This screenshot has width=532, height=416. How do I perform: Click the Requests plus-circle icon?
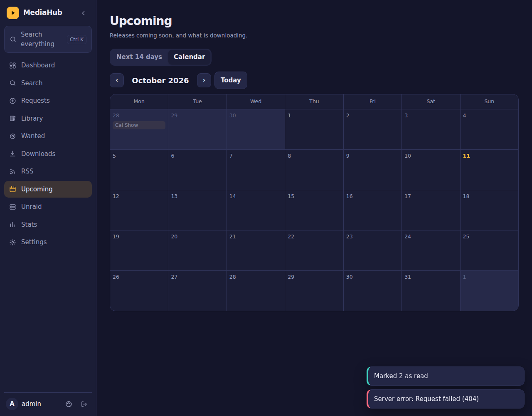[x=13, y=101]
